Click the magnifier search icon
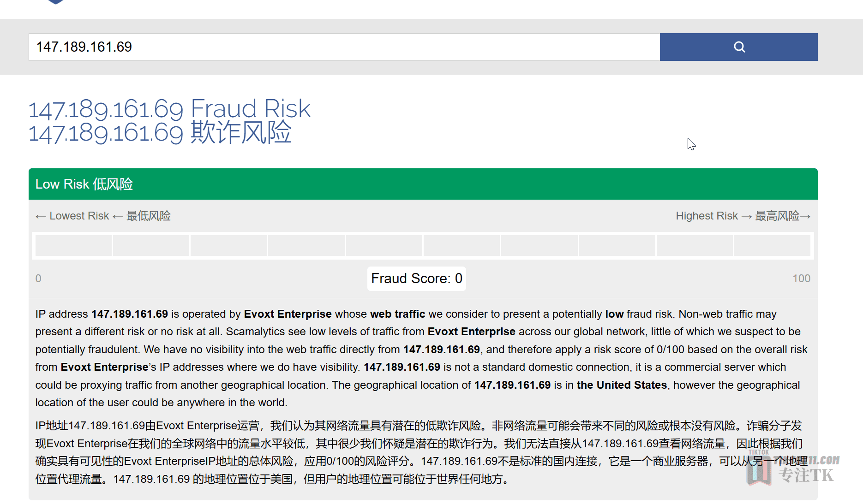 tap(739, 47)
